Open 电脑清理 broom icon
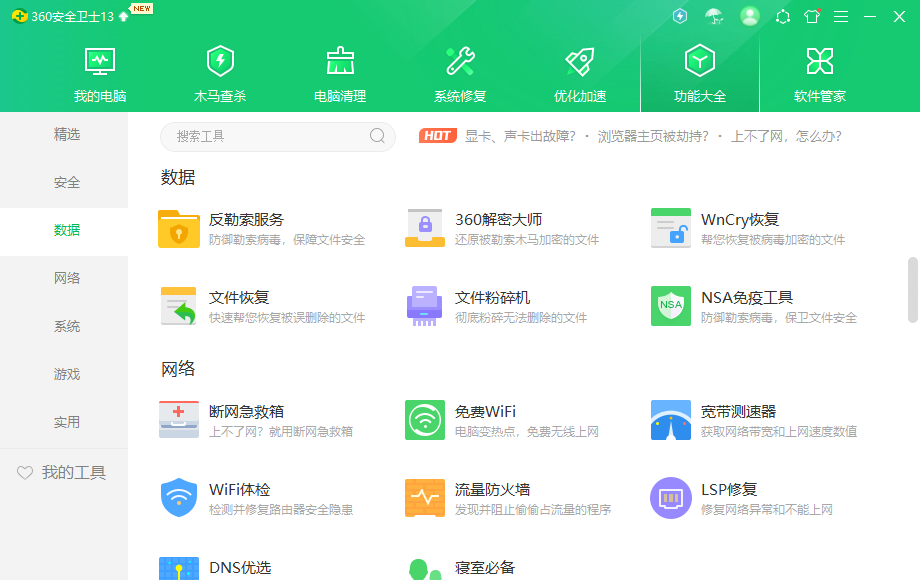Image resolution: width=920 pixels, height=580 pixels. click(x=340, y=61)
